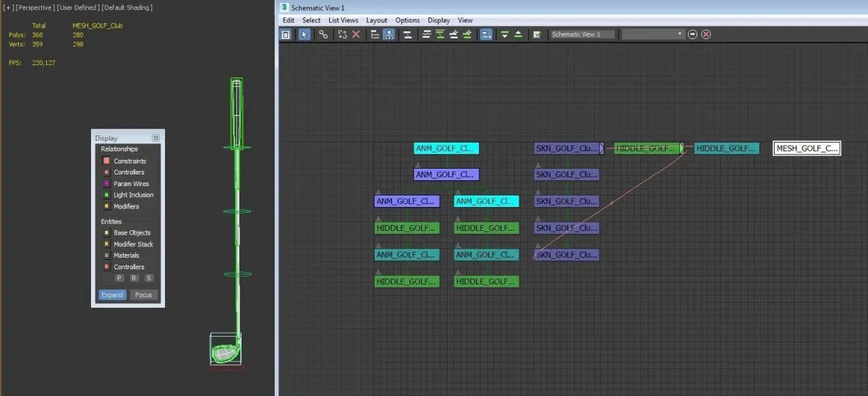868x396 pixels.
Task: Toggle the Move Children icon
Action: tap(486, 34)
